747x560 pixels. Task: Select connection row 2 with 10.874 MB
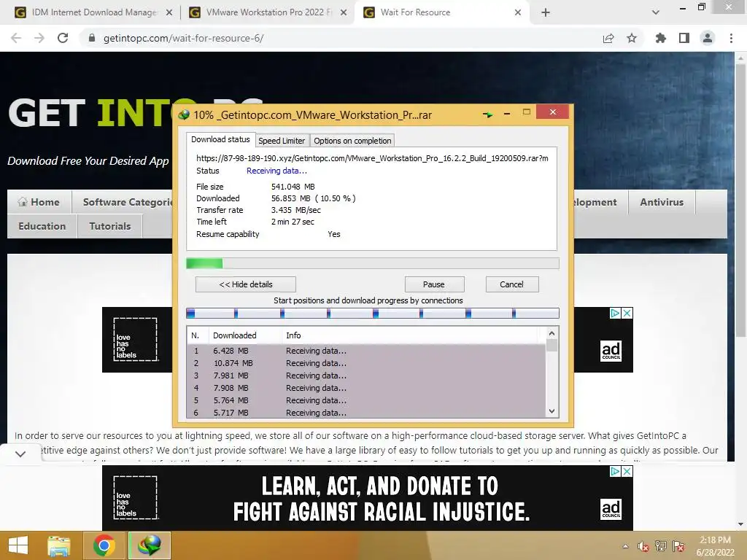(x=366, y=363)
